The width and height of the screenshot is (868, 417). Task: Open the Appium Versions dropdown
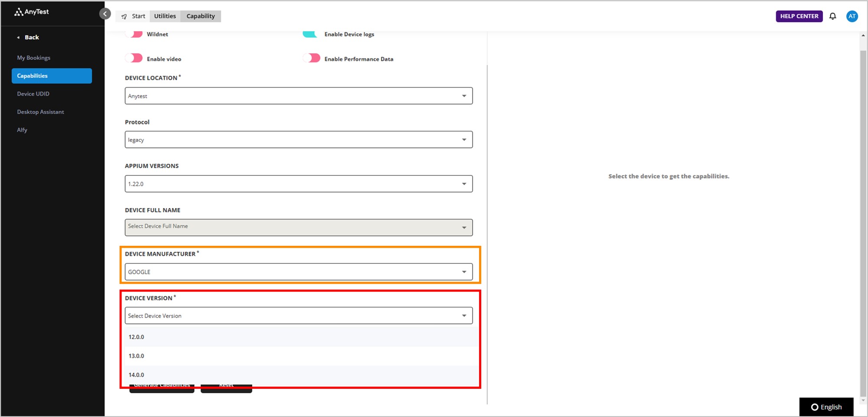[299, 184]
